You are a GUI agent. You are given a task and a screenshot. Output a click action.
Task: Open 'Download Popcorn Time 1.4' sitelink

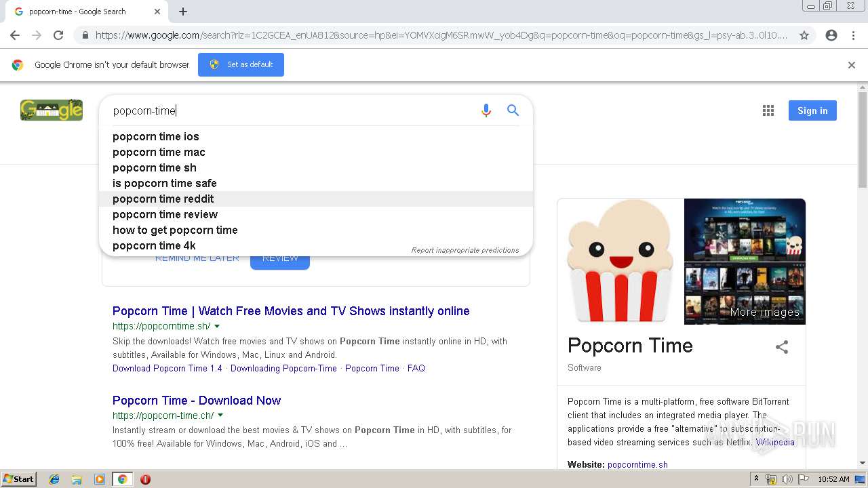[x=167, y=368]
